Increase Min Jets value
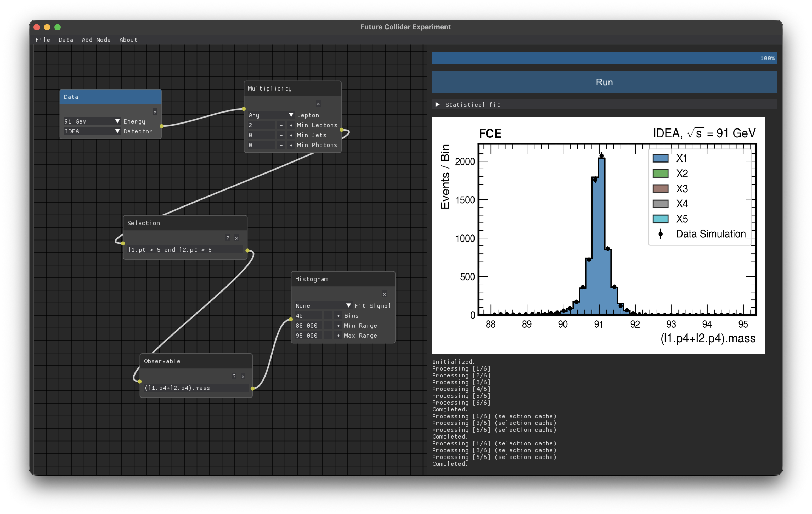The image size is (812, 514). point(291,135)
